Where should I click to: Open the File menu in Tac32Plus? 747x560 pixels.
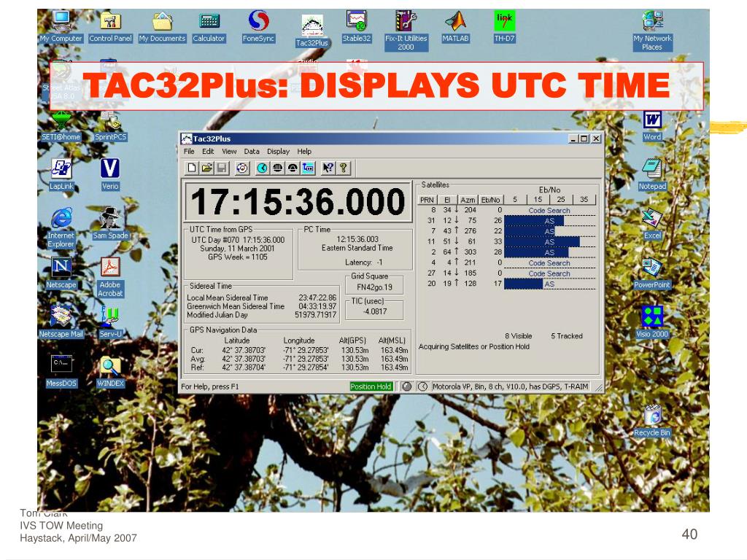point(189,151)
